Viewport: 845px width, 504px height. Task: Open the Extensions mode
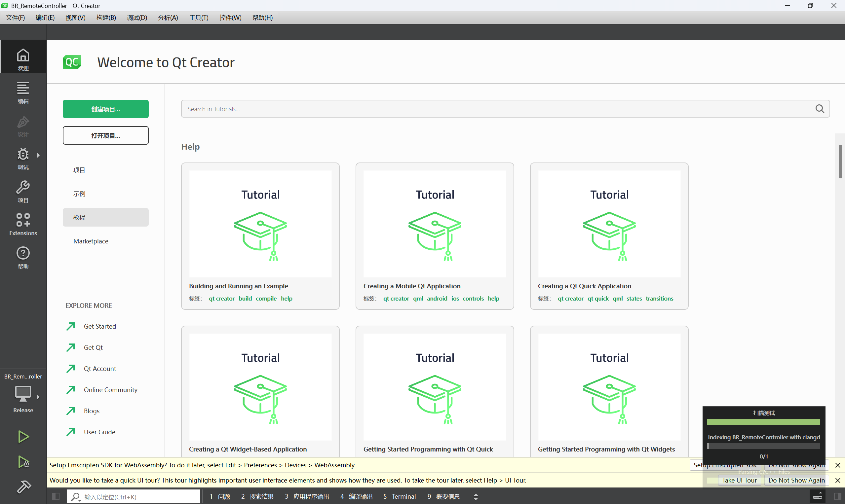click(x=23, y=224)
